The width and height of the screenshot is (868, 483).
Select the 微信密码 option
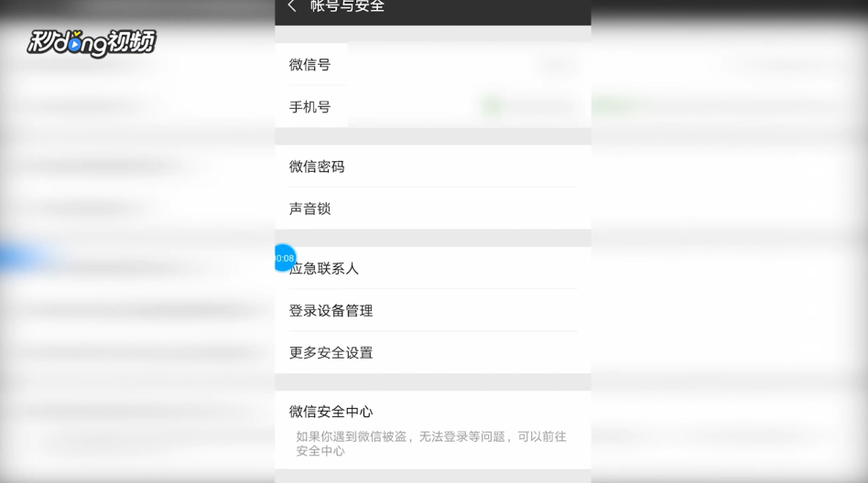(x=433, y=166)
